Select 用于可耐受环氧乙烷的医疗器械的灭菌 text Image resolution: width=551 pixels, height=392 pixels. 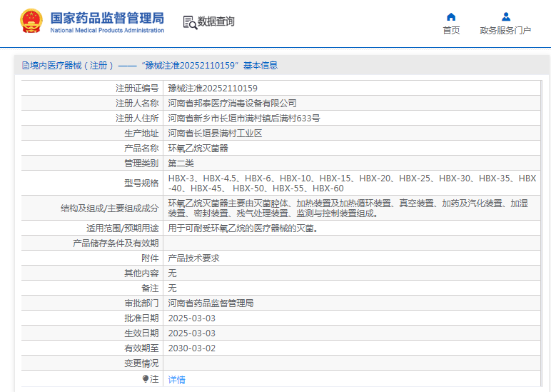(243, 228)
